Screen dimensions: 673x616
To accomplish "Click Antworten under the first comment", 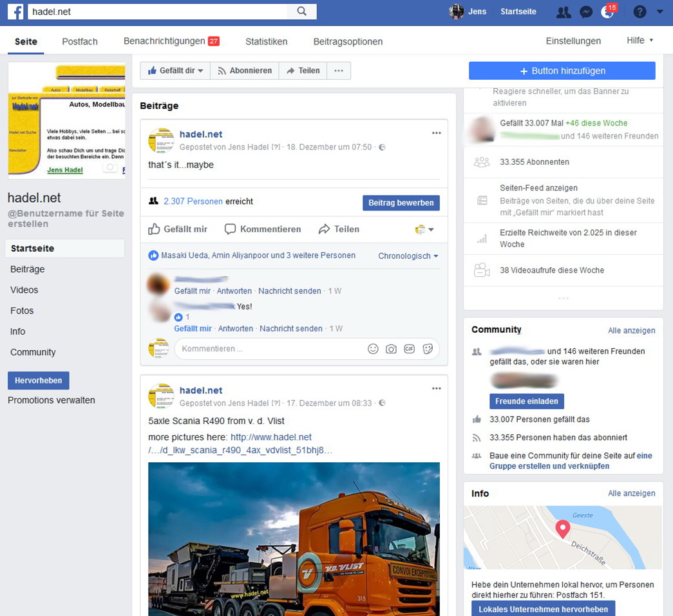I will [234, 291].
